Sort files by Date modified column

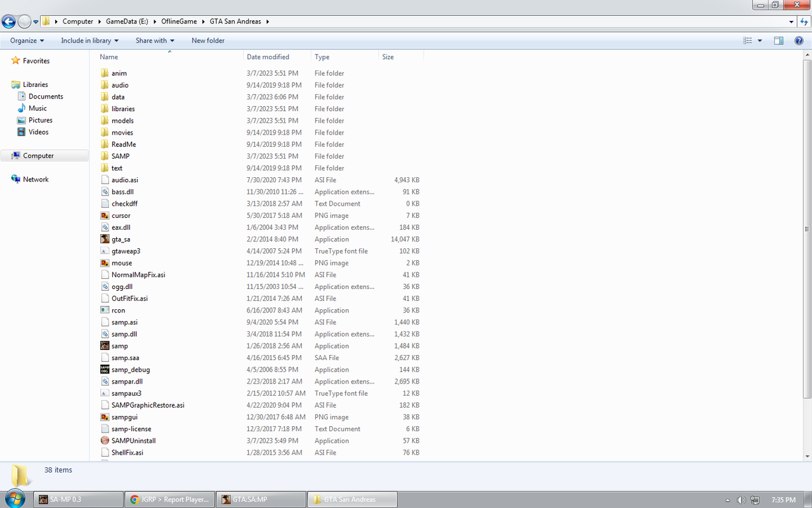[277, 57]
